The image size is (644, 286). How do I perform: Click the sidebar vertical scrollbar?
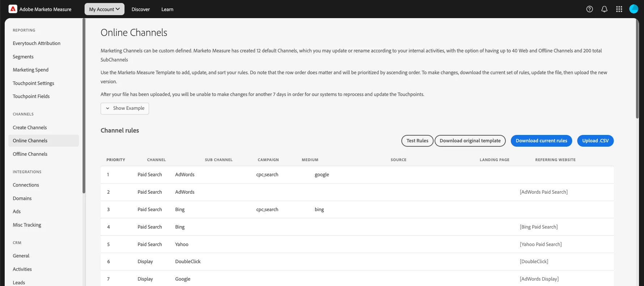click(84, 106)
